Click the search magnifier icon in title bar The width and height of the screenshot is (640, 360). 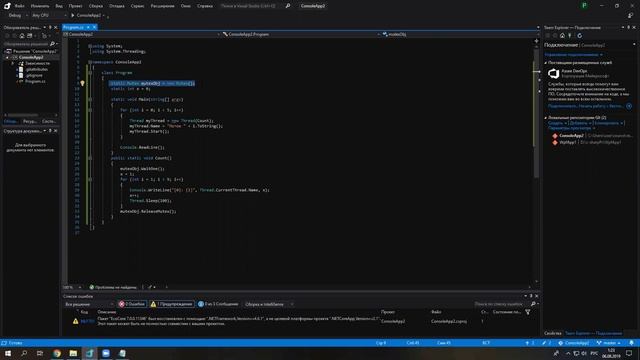pyautogui.click(x=288, y=6)
